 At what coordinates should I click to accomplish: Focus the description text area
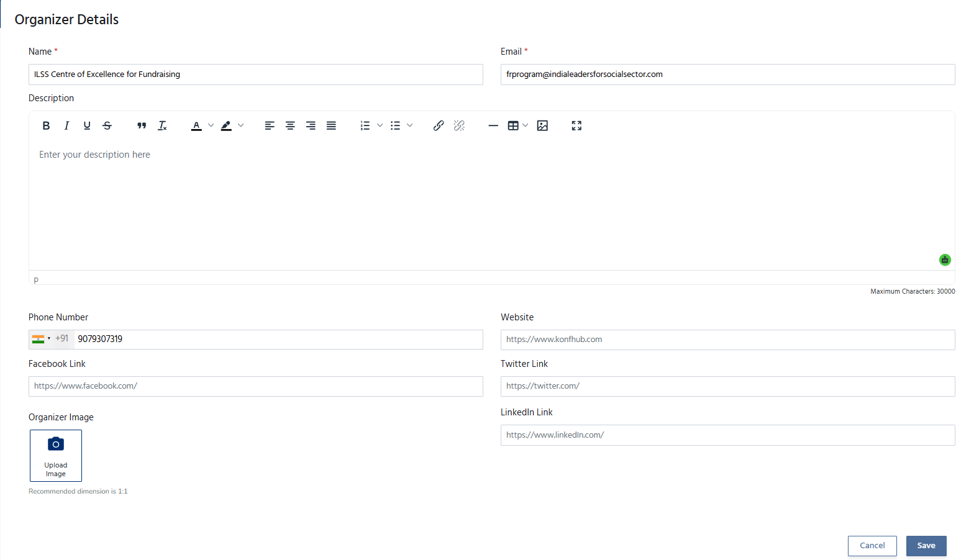coord(492,205)
